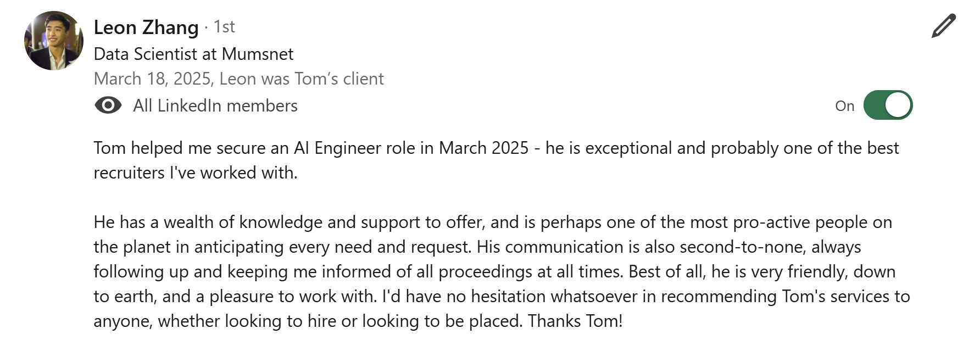Click the pencil edit icon
Image resolution: width=980 pixels, height=345 pixels.
pyautogui.click(x=944, y=26)
